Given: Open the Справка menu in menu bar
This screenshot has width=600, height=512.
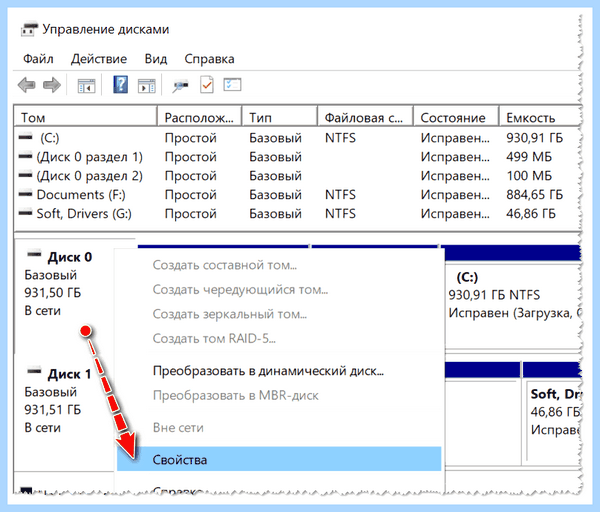Looking at the screenshot, I should (x=209, y=59).
